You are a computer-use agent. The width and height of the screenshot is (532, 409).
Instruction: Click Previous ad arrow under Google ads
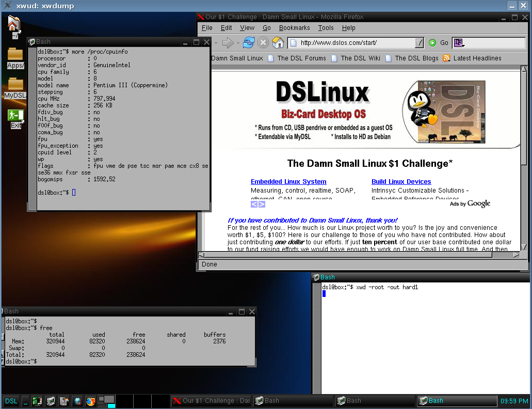pyautogui.click(x=254, y=204)
